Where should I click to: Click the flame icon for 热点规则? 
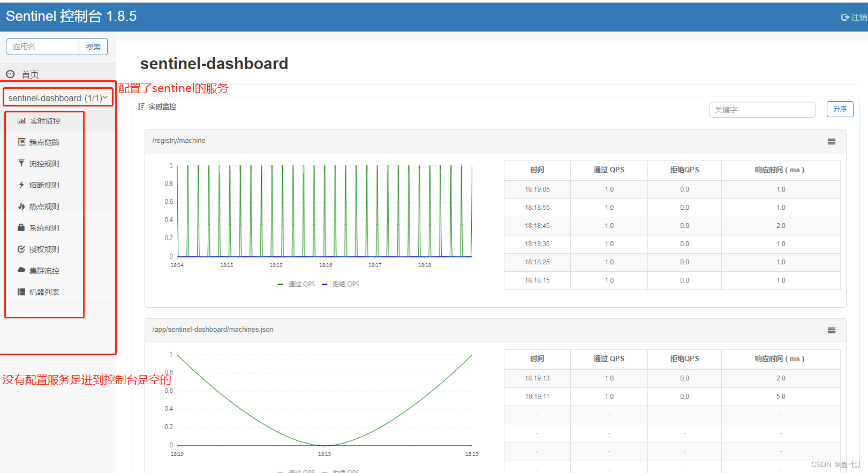(x=21, y=206)
